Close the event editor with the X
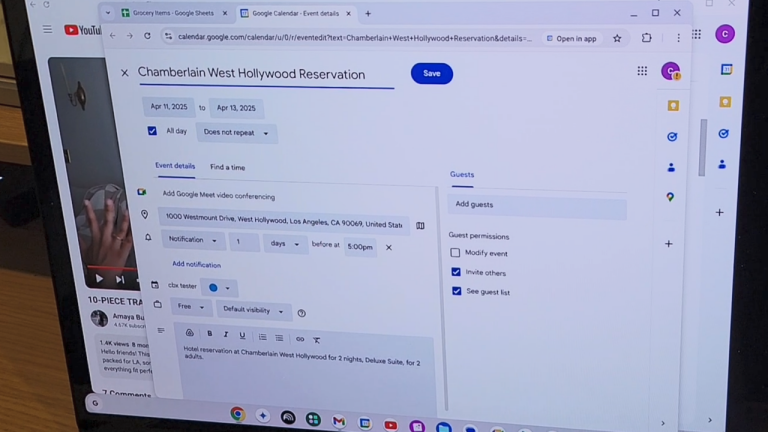Image resolution: width=768 pixels, height=432 pixels. [124, 73]
